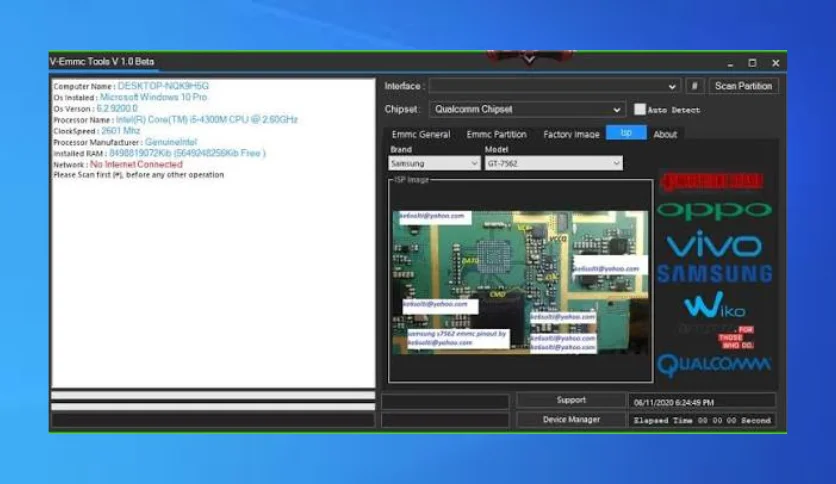Click the title bar dropdown chevron emblem
836x484 pixels.
(529, 60)
